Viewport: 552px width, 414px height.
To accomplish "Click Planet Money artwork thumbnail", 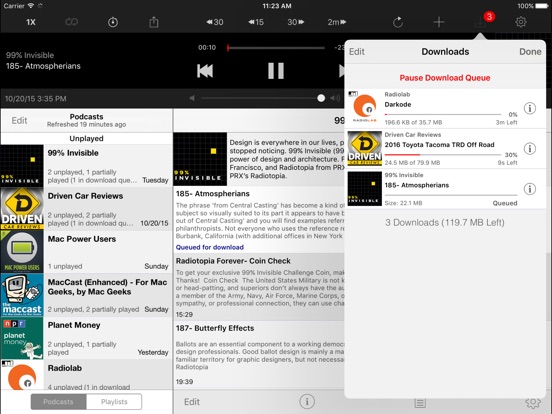I will pos(22,338).
